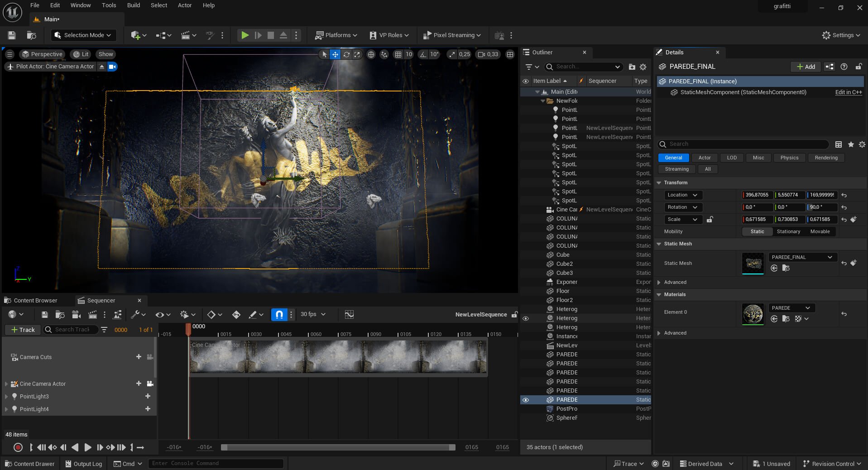Open viewport options hamburger menu

(10, 54)
